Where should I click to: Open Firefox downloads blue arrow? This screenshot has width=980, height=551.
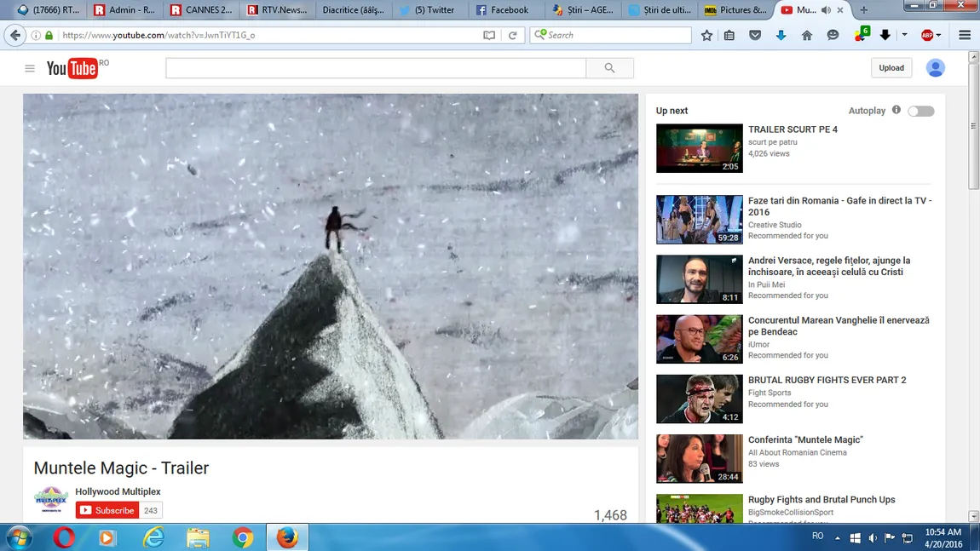click(781, 35)
